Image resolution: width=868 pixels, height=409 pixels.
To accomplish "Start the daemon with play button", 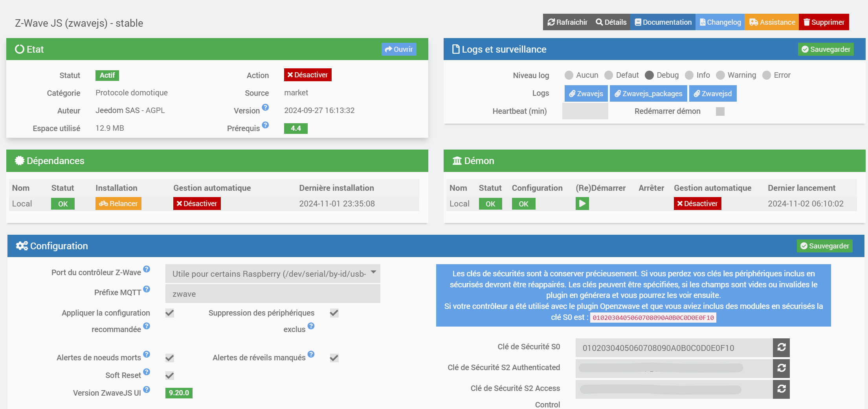I will (x=582, y=204).
